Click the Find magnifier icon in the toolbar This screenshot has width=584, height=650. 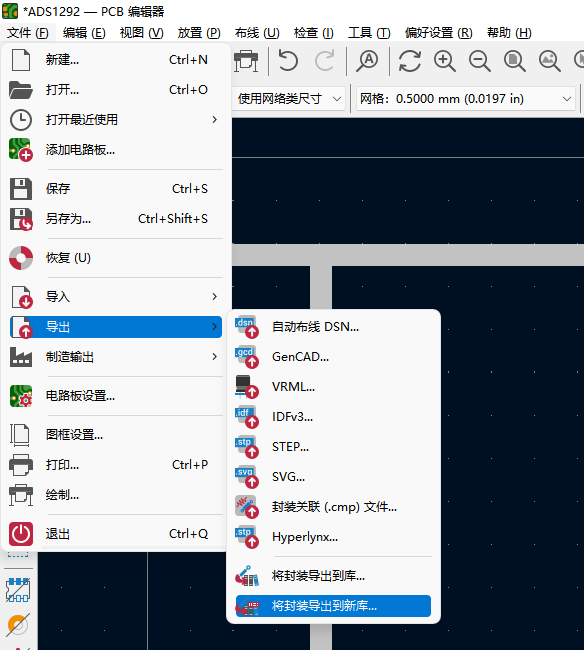(367, 61)
